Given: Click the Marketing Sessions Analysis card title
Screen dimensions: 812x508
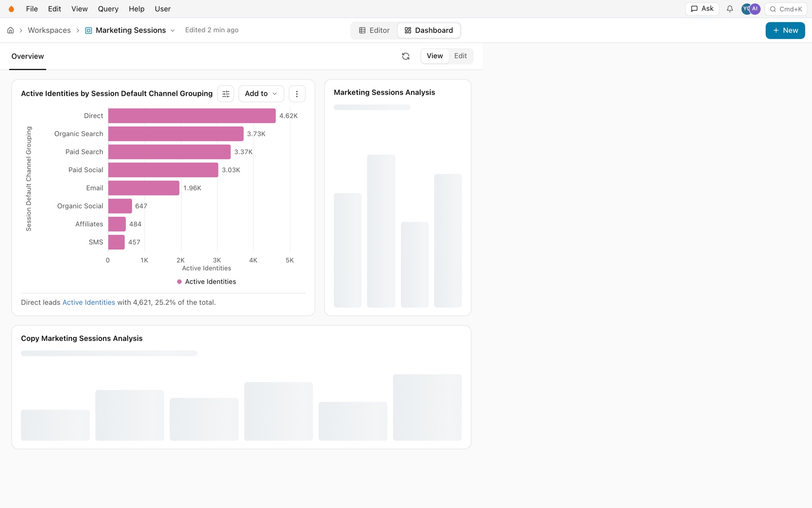Looking at the screenshot, I should tap(384, 93).
